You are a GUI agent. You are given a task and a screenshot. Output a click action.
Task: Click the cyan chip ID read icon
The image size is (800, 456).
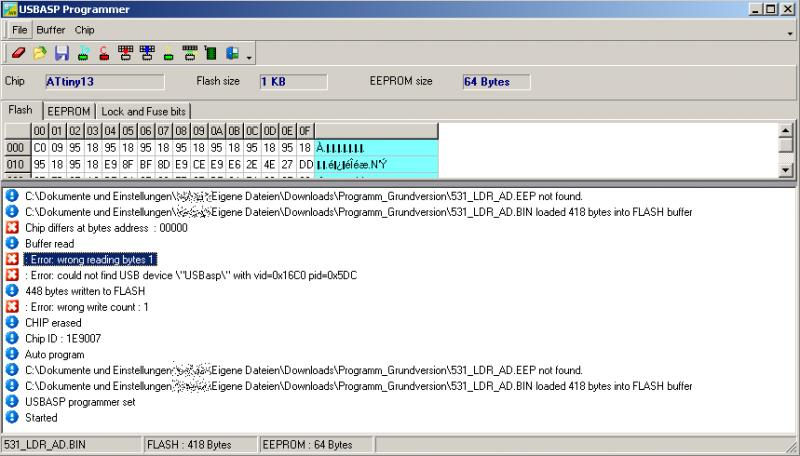click(x=83, y=53)
